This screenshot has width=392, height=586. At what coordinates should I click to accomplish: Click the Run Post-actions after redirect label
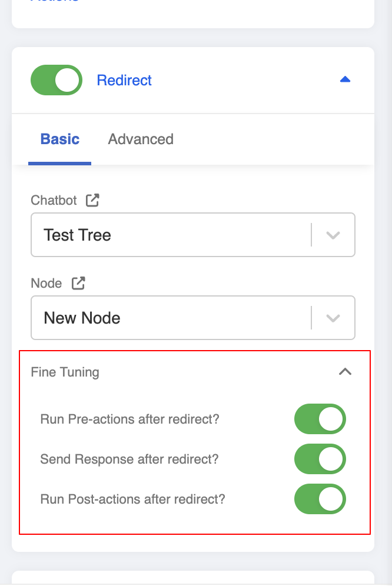pyautogui.click(x=132, y=500)
